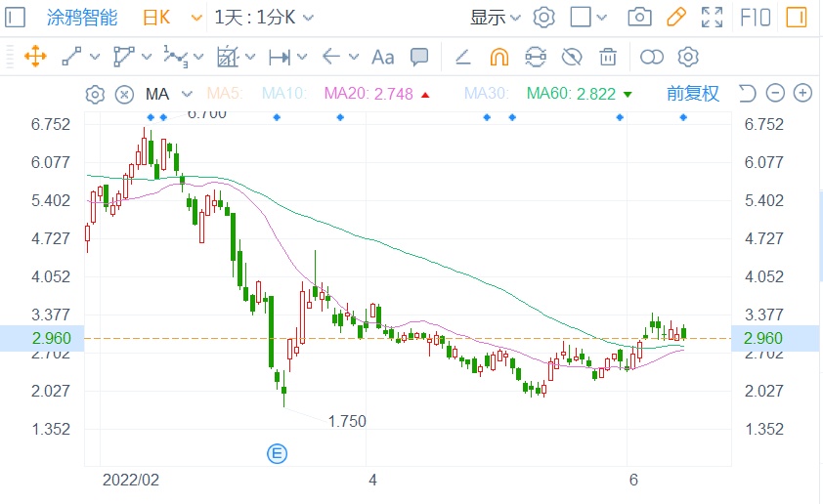Click the camera screenshot icon
This screenshot has width=823, height=504.
click(x=639, y=18)
